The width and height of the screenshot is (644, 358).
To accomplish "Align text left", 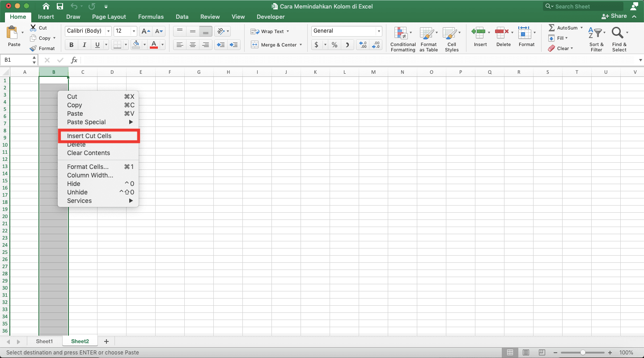I will (179, 45).
